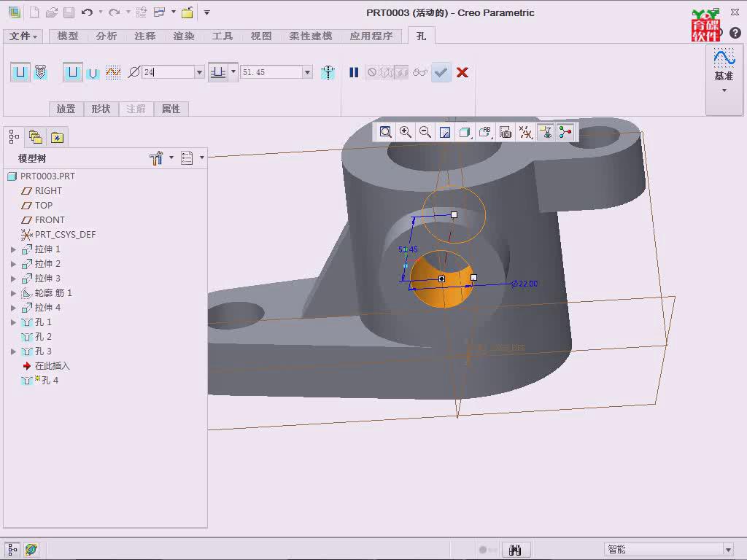
Task: Open the 放置 placement panel tab
Action: click(x=66, y=109)
